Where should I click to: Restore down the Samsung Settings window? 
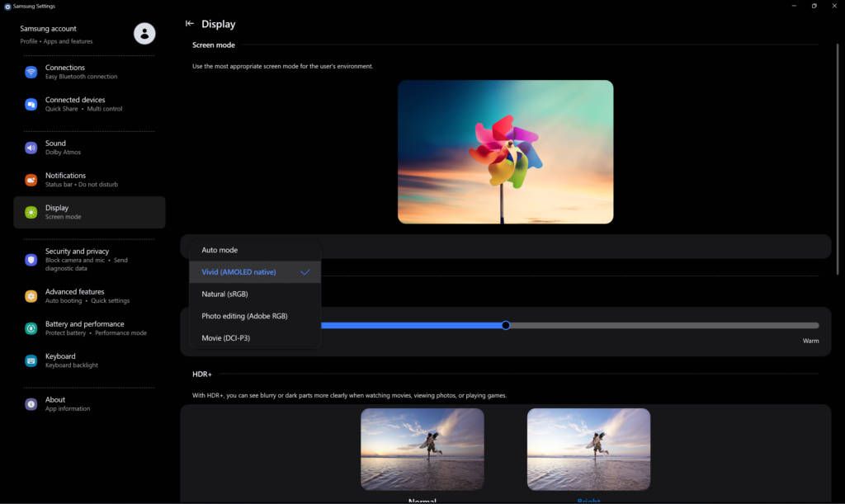click(x=814, y=6)
